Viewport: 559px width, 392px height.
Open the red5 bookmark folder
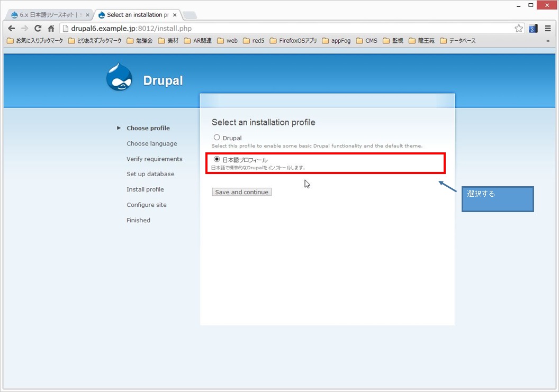254,41
